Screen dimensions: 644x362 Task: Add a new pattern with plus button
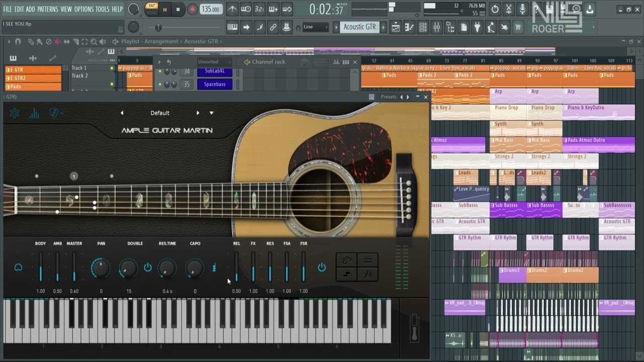coord(383,27)
